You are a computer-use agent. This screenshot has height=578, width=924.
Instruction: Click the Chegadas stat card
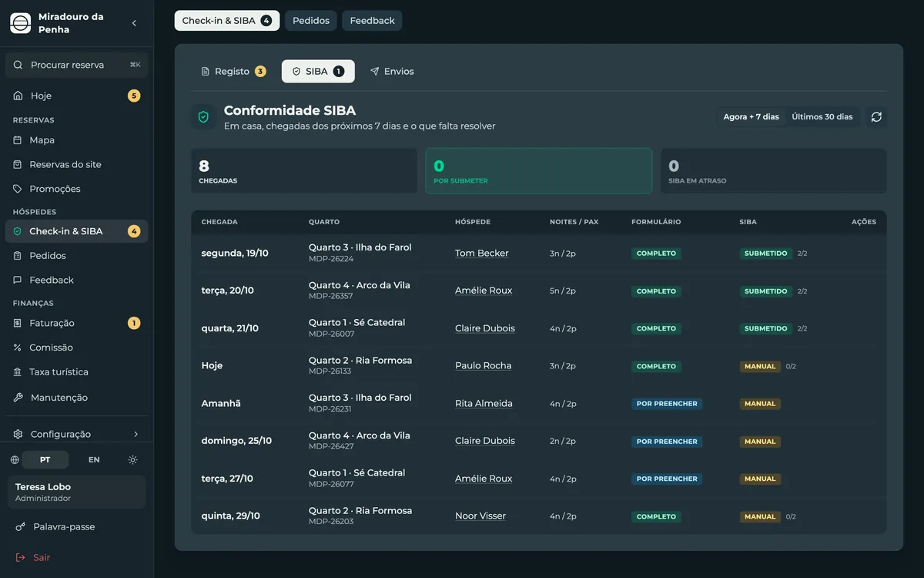[304, 171]
